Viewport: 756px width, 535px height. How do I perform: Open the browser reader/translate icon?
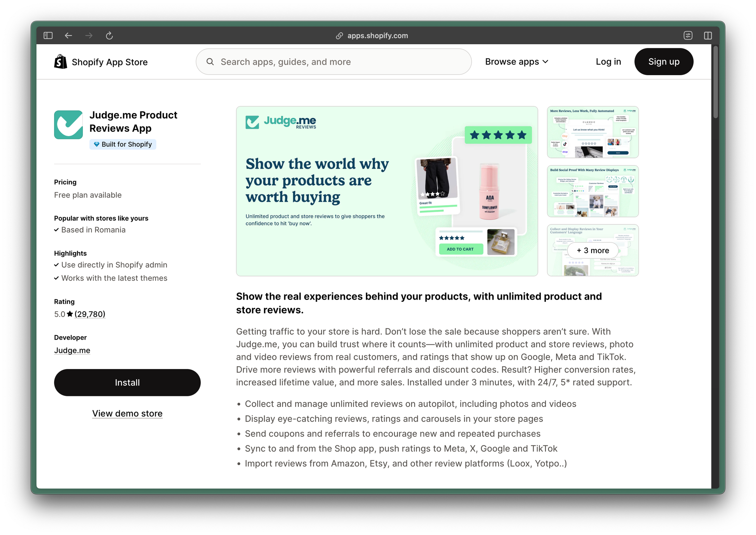coord(688,36)
